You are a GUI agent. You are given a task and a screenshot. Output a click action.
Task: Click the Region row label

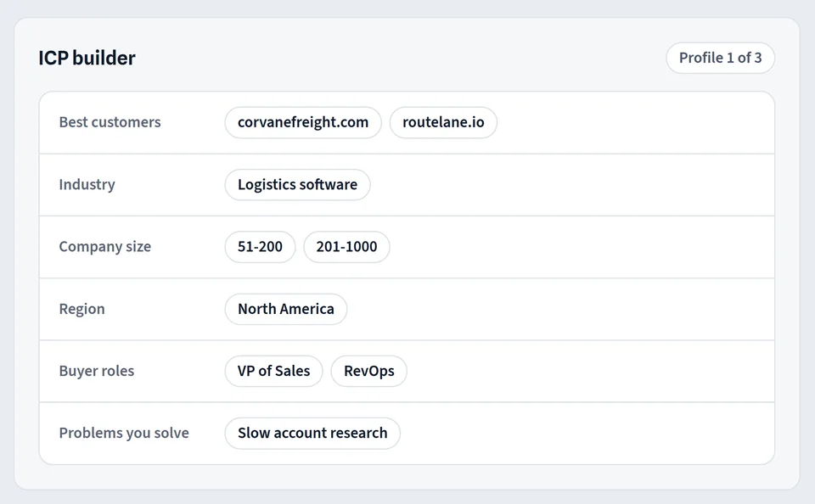coord(82,309)
